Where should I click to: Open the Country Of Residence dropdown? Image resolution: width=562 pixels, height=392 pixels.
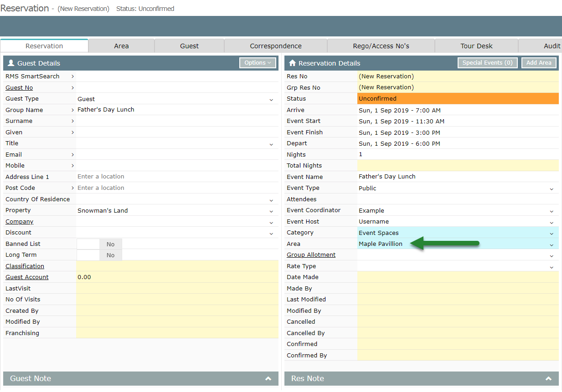[271, 200]
